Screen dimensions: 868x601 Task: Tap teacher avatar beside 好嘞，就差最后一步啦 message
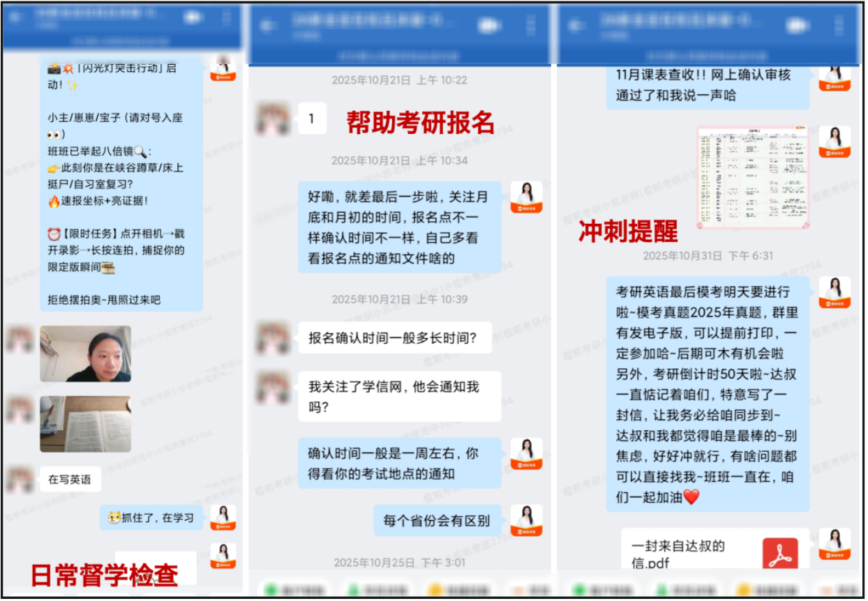(527, 197)
